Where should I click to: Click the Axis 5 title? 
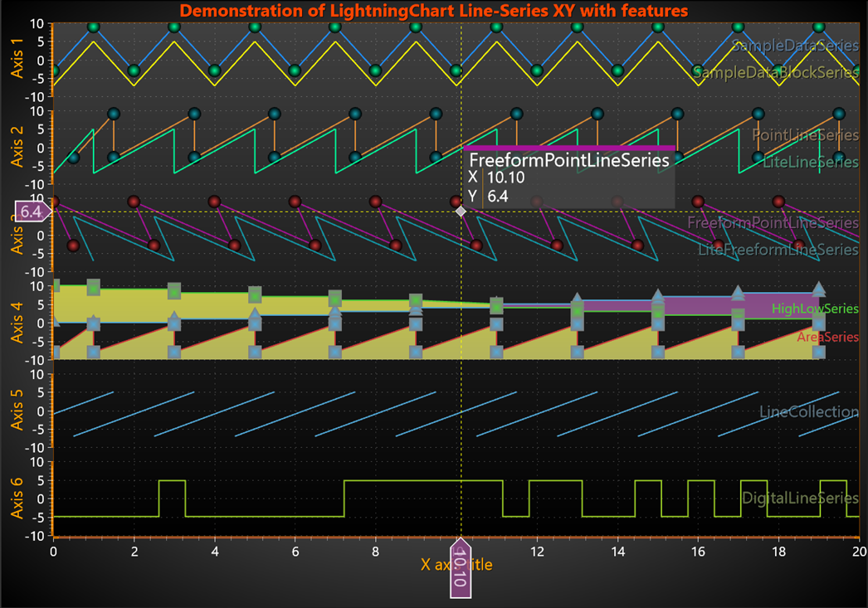point(17,410)
